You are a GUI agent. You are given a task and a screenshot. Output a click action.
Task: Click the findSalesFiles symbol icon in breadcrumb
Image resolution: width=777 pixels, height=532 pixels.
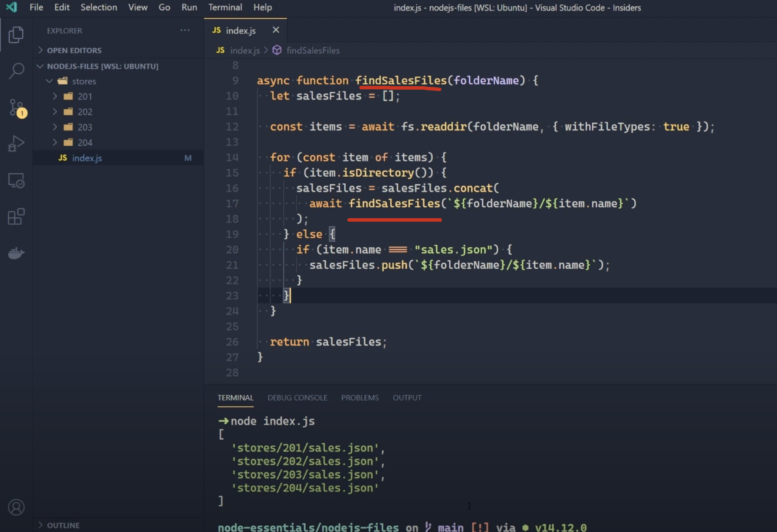(x=277, y=51)
